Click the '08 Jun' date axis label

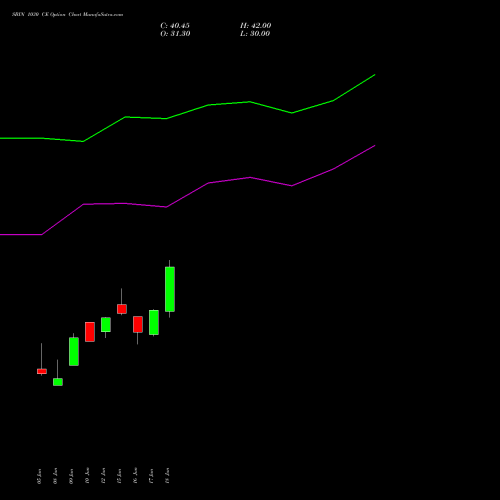coord(55,476)
